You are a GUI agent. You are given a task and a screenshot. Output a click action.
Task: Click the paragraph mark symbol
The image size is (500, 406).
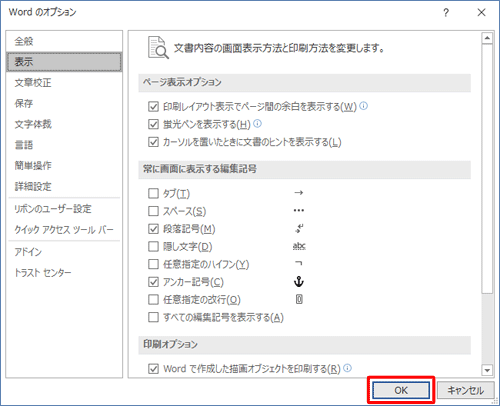click(299, 228)
